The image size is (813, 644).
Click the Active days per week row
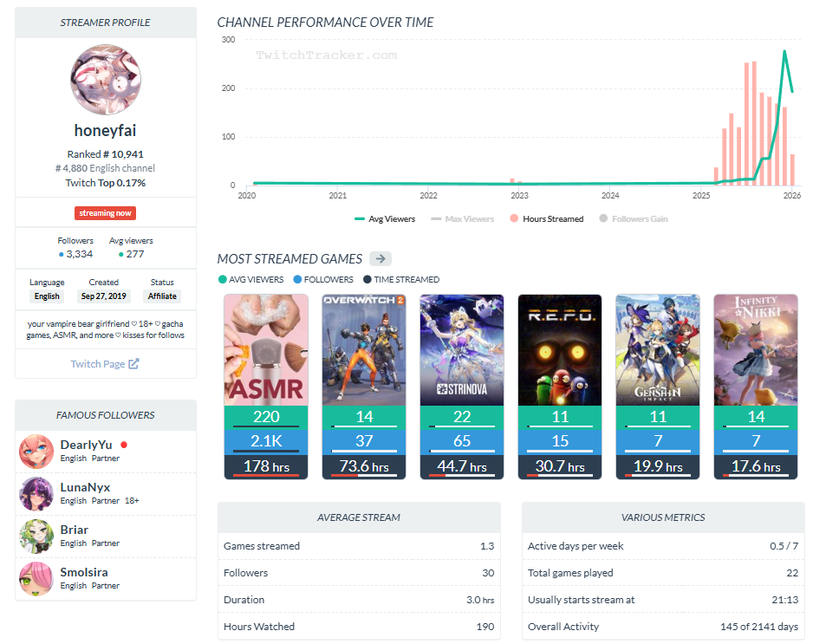click(x=663, y=546)
